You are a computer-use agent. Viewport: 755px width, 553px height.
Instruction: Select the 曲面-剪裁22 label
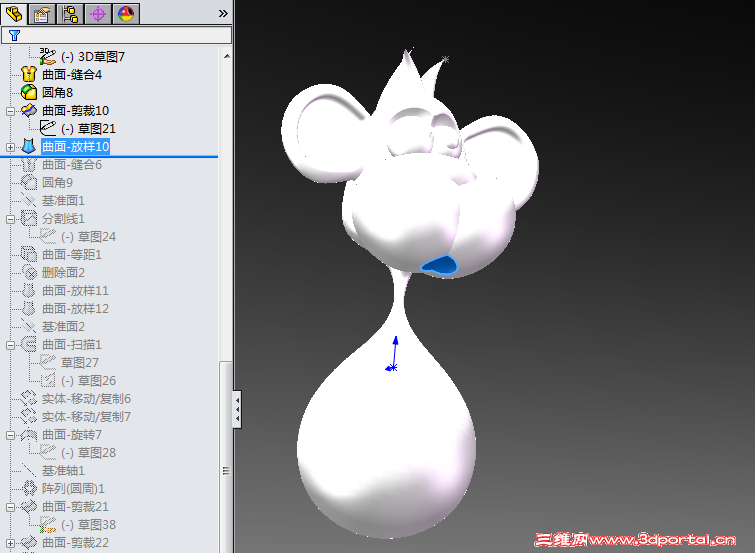pos(76,543)
